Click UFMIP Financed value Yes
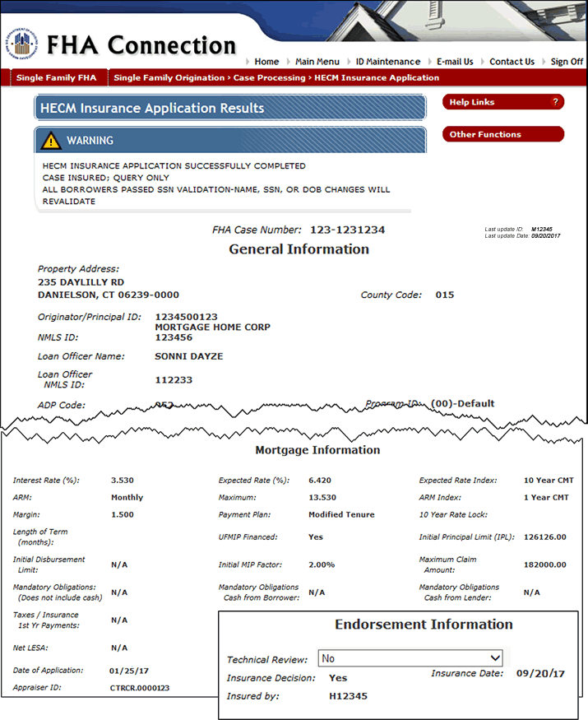The image size is (588, 720). [316, 537]
